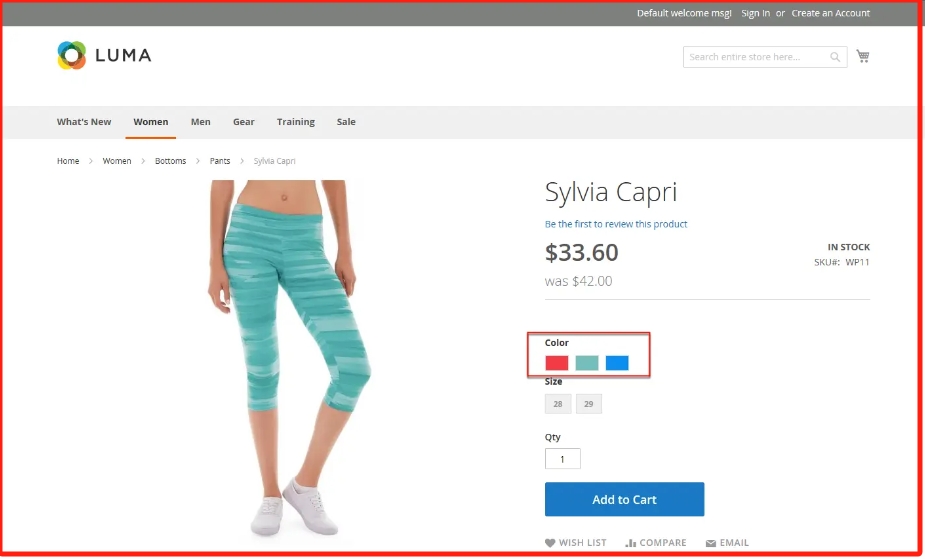This screenshot has width=925, height=559.
Task: Choose the teal green color swatch
Action: coord(587,363)
